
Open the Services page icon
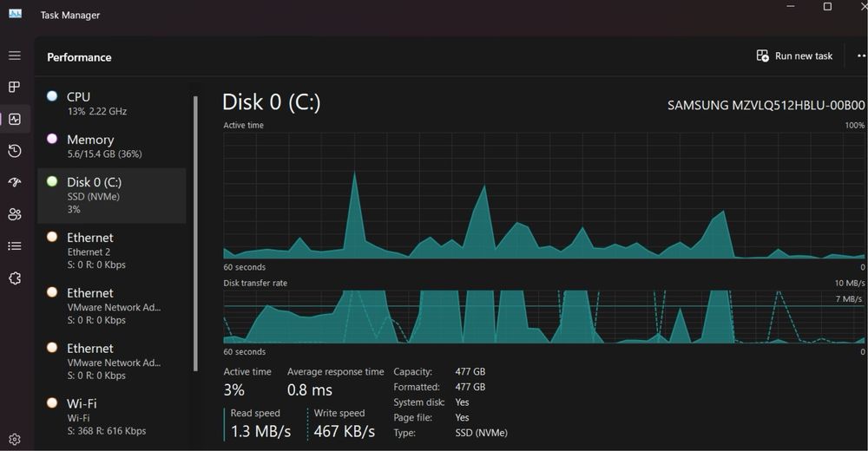pyautogui.click(x=15, y=278)
